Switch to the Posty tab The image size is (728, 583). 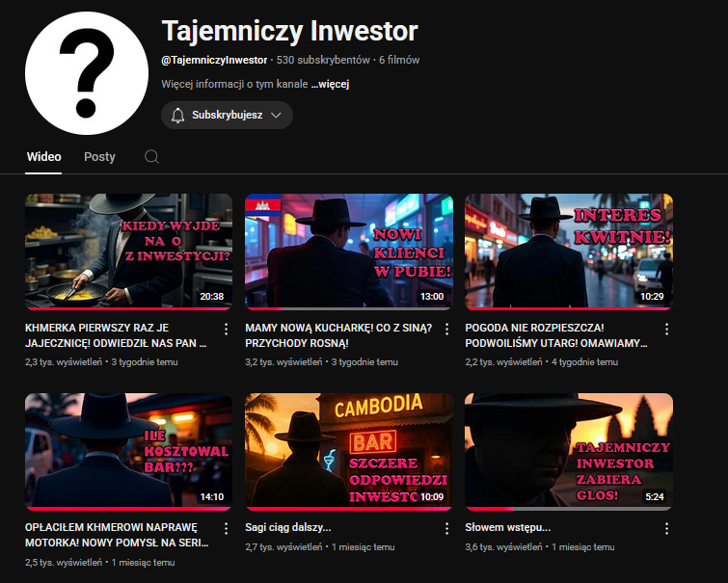pos(99,157)
